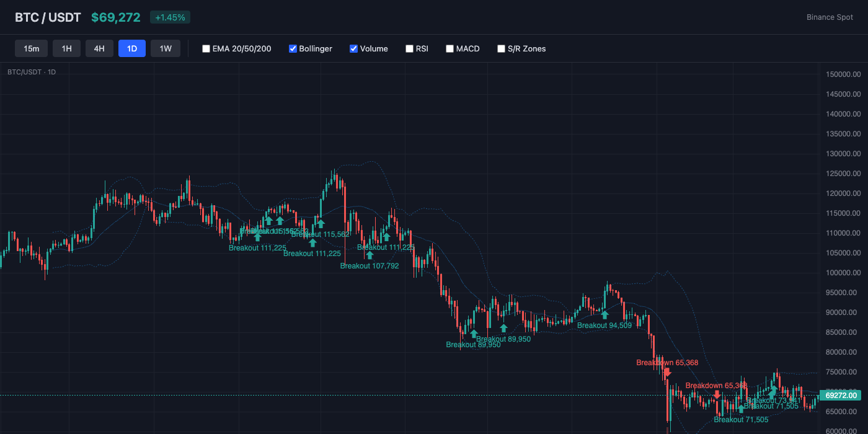Disable the Bollinger indicator checkbox
Image resolution: width=868 pixels, height=434 pixels.
293,48
